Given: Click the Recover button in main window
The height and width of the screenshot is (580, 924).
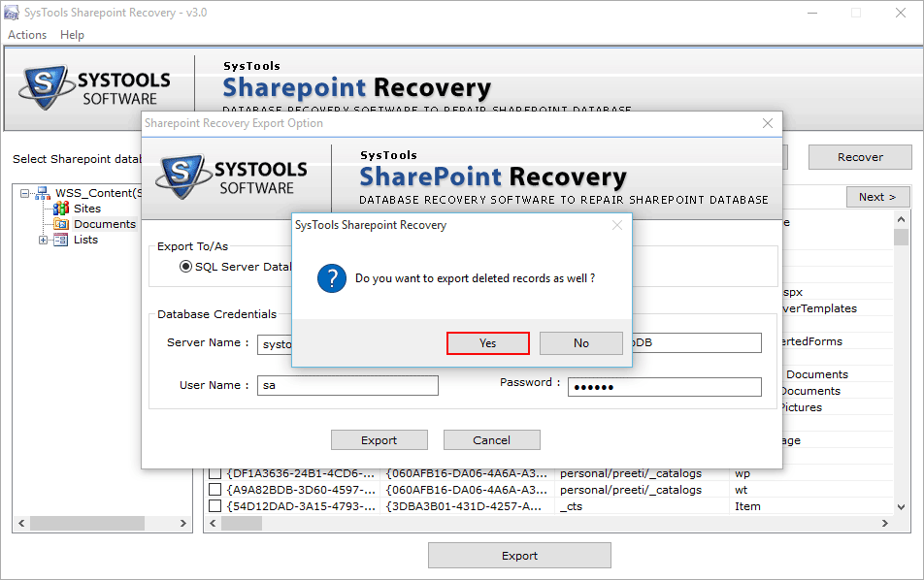Looking at the screenshot, I should coord(860,157).
